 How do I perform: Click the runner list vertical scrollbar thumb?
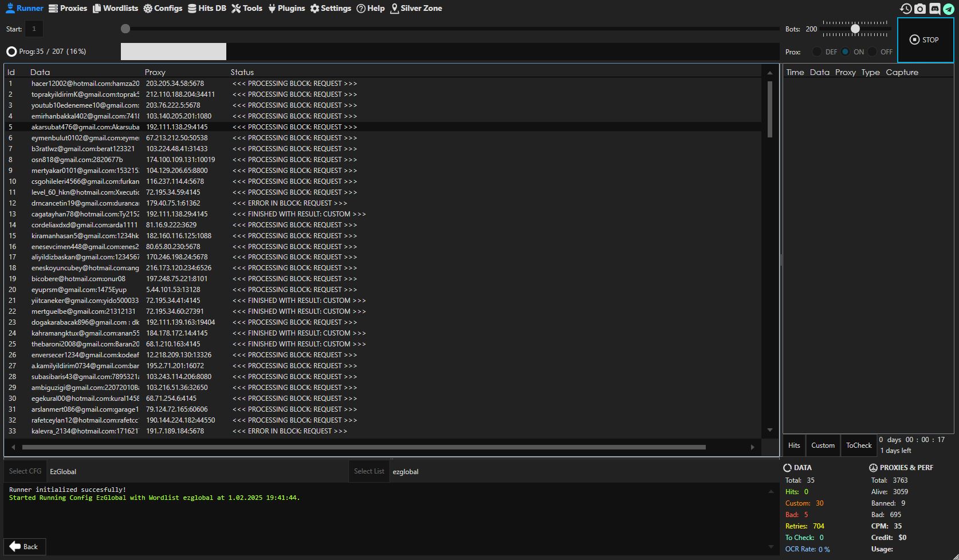tap(770, 109)
